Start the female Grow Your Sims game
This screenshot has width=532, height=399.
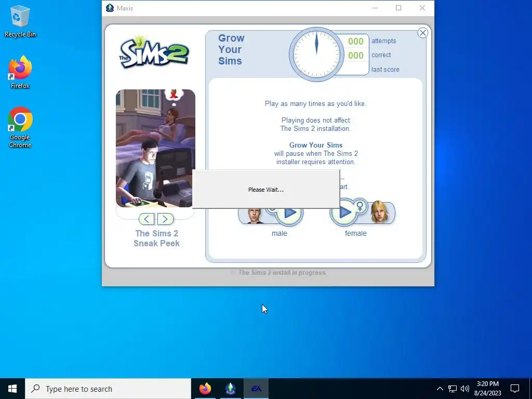pyautogui.click(x=344, y=212)
